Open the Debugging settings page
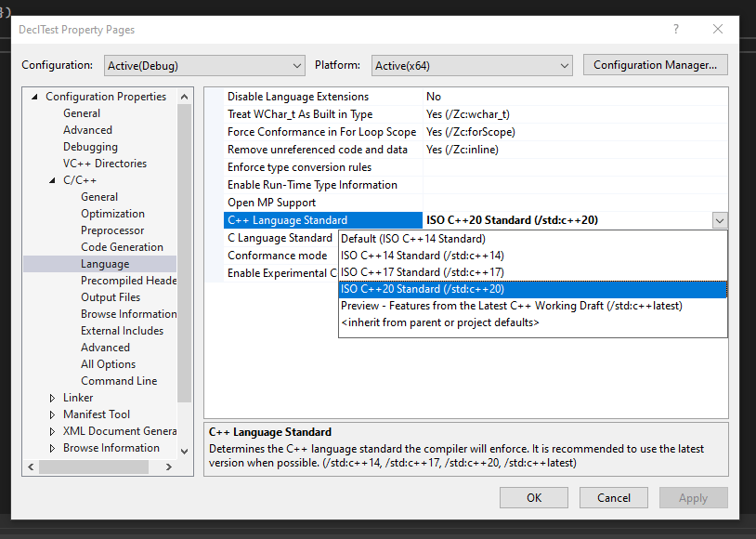The width and height of the screenshot is (756, 539). coord(90,146)
